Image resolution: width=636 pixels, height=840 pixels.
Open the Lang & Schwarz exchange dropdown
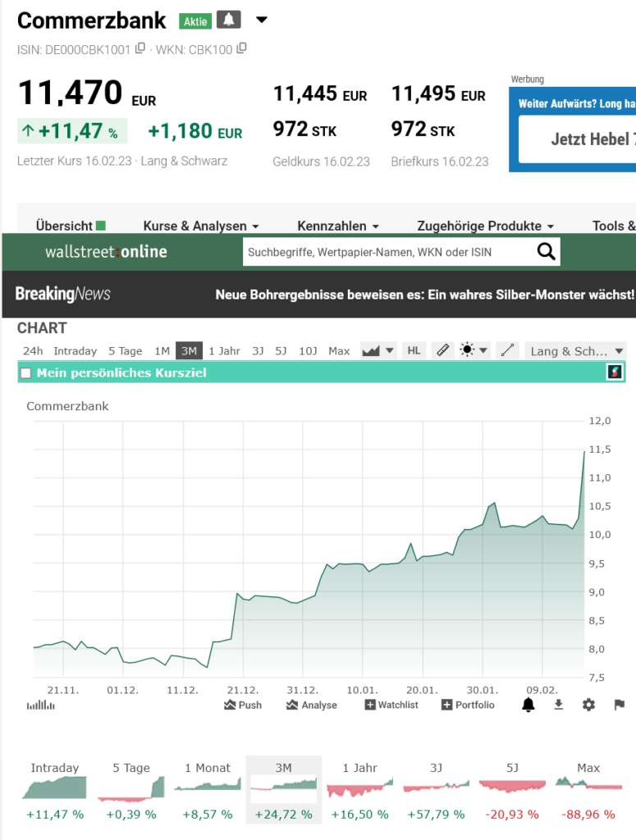click(x=575, y=350)
